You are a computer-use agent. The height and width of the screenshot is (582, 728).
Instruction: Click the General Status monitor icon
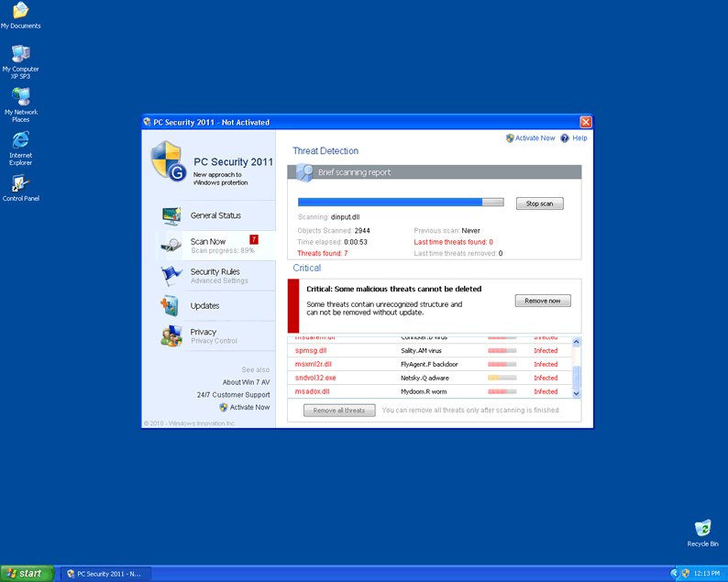pos(171,215)
